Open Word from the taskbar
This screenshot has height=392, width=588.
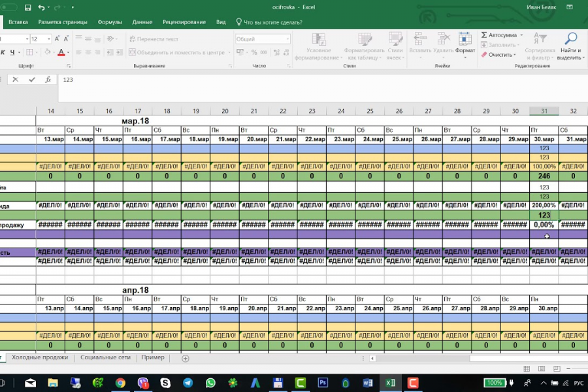pyautogui.click(x=368, y=383)
